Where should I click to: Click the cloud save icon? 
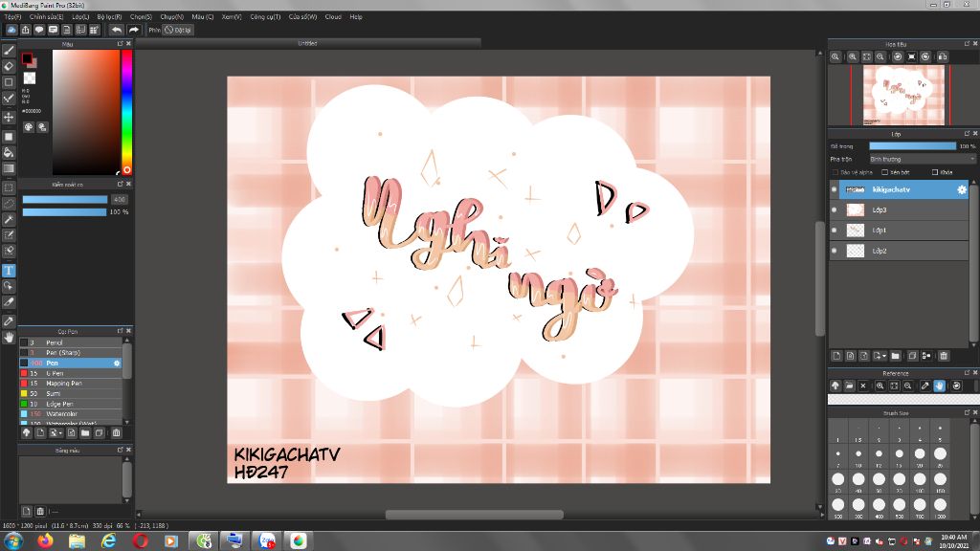tap(11, 30)
